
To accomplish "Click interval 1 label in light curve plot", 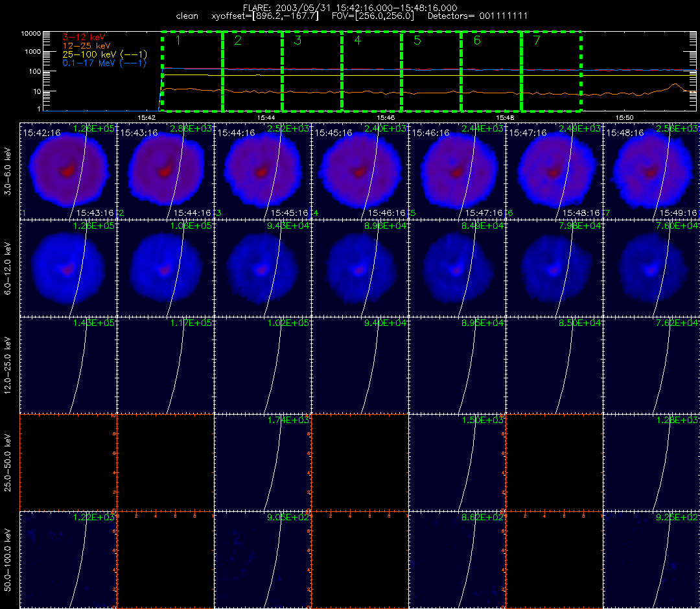I will click(x=178, y=41).
